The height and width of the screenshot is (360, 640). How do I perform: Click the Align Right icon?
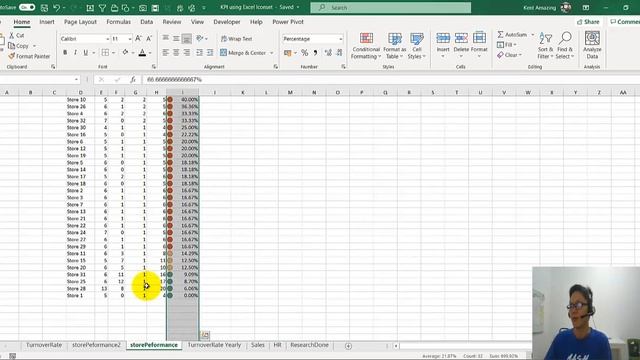click(187, 53)
